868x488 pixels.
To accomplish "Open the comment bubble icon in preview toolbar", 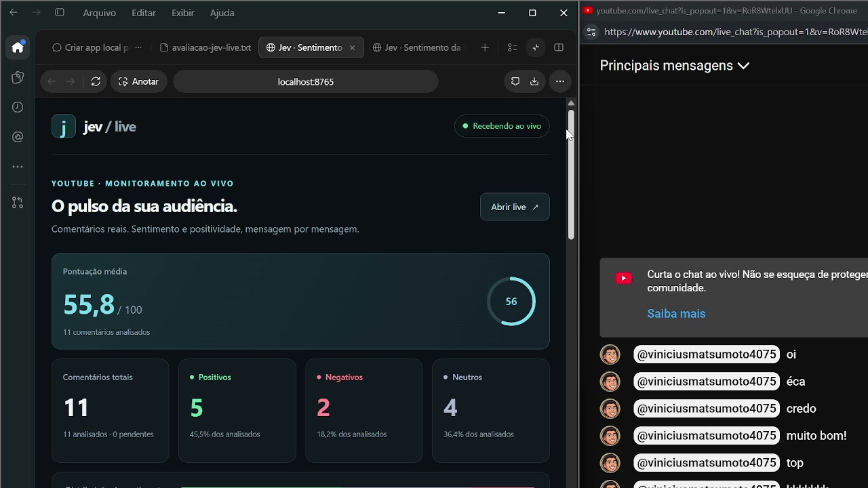I will (x=515, y=81).
